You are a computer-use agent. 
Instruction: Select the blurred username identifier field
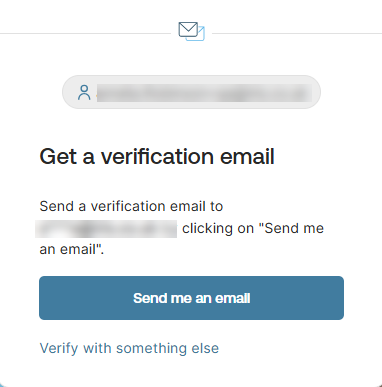(x=191, y=92)
